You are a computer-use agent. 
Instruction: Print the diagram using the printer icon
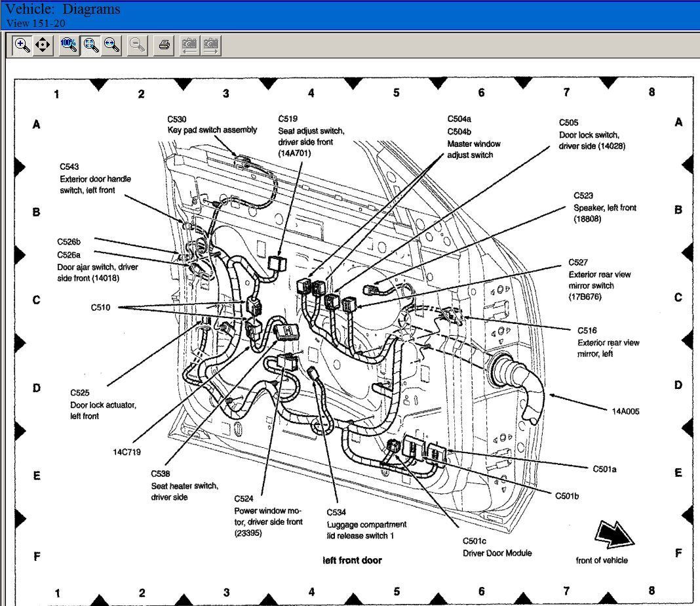point(164,45)
